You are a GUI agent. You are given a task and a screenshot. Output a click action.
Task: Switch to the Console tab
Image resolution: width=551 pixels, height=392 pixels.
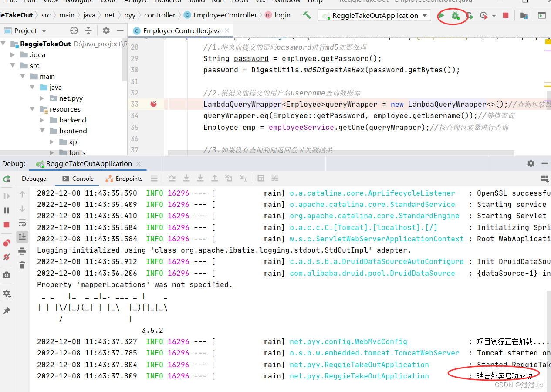tap(78, 179)
